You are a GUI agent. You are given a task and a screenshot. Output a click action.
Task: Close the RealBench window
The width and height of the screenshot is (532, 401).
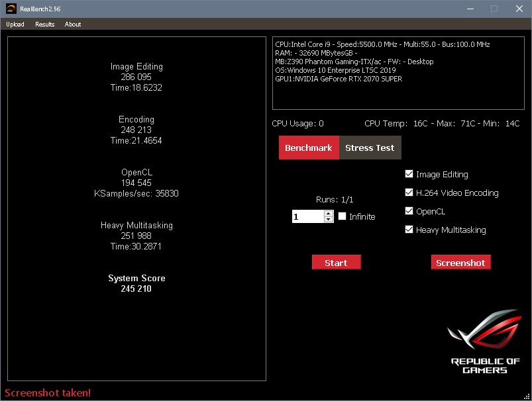pyautogui.click(x=519, y=9)
